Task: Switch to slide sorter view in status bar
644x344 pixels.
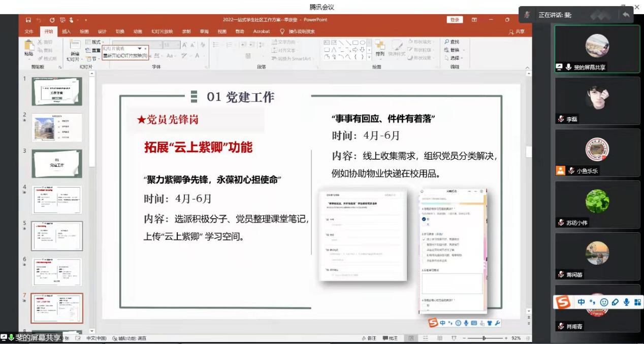Action: click(x=426, y=338)
